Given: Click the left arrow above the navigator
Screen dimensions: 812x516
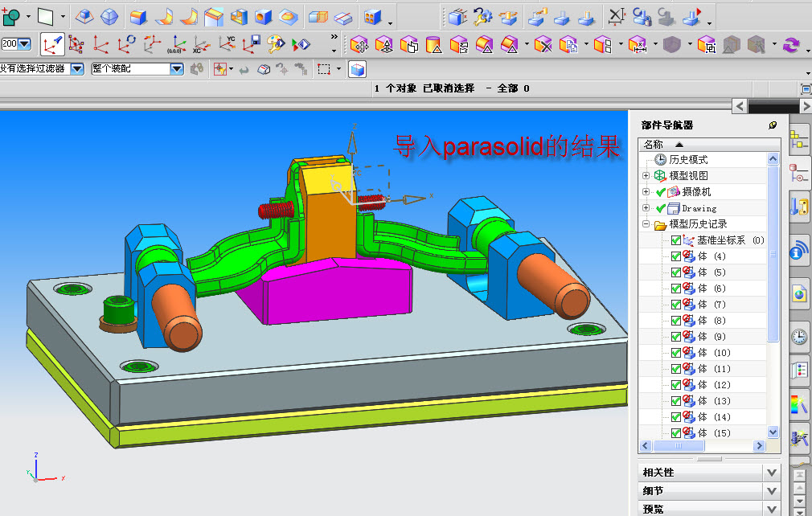Looking at the screenshot, I should click(x=740, y=107).
